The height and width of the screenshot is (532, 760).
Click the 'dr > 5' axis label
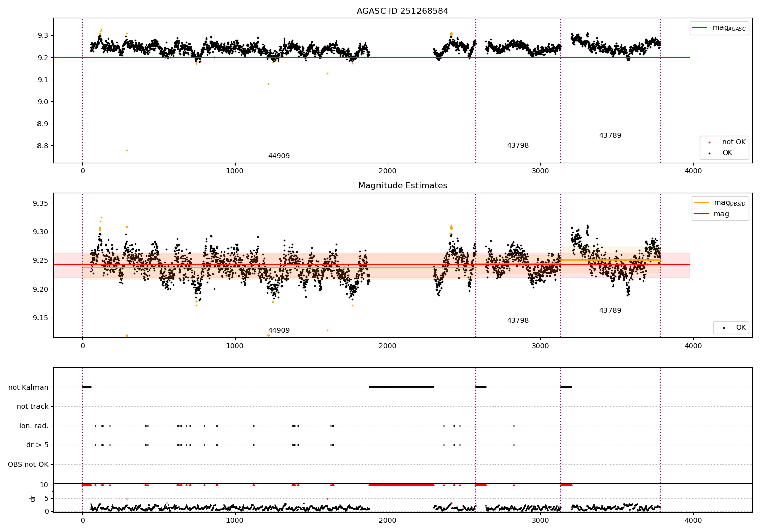[x=37, y=445]
